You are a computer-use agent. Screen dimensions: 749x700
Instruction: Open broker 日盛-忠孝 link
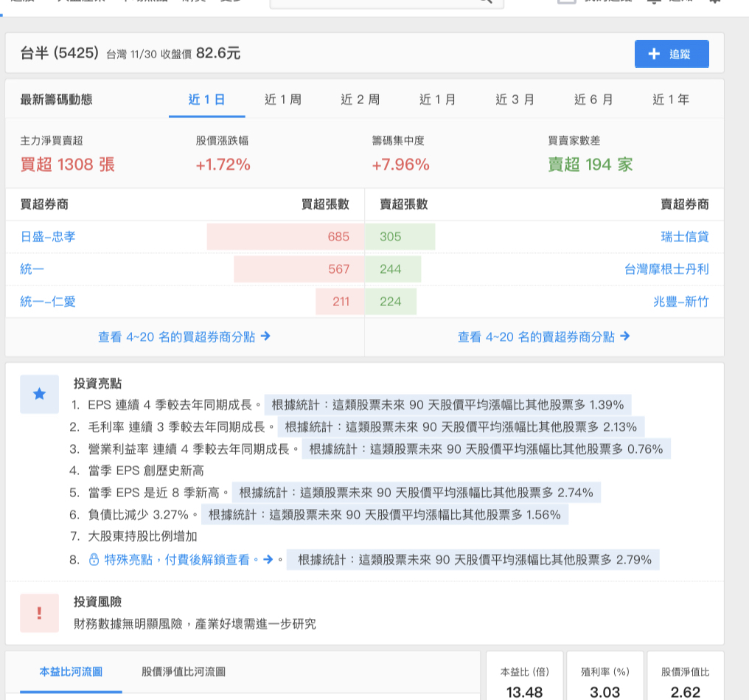pos(48,237)
